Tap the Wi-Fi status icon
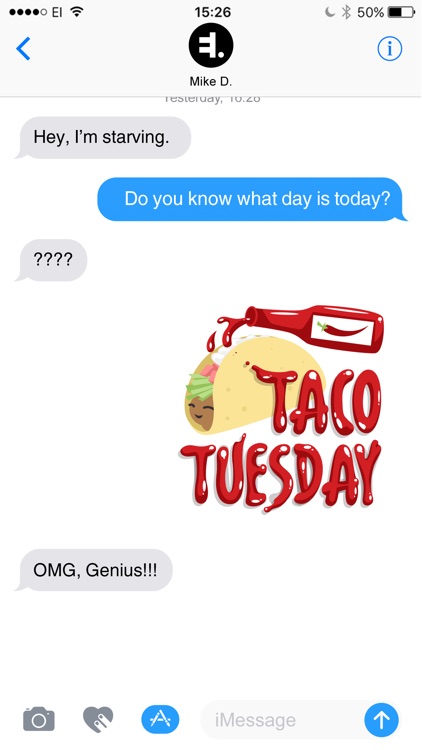The height and width of the screenshot is (750, 422). (x=77, y=12)
